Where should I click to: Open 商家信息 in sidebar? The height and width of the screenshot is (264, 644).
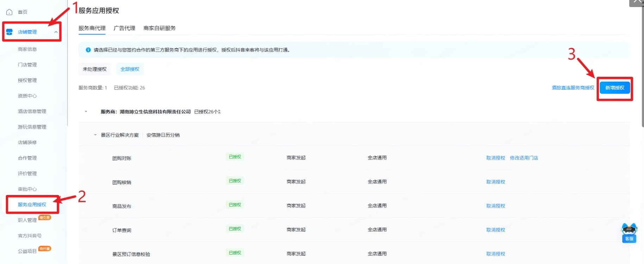[x=27, y=49]
